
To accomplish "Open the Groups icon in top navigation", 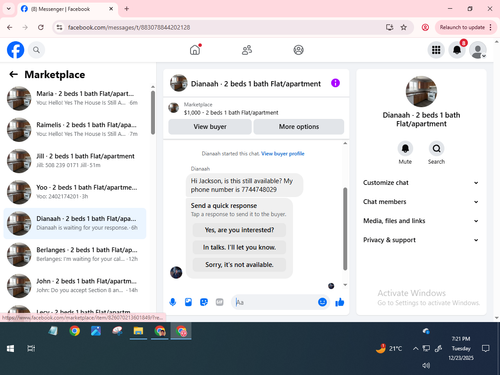I will pyautogui.click(x=298, y=50).
